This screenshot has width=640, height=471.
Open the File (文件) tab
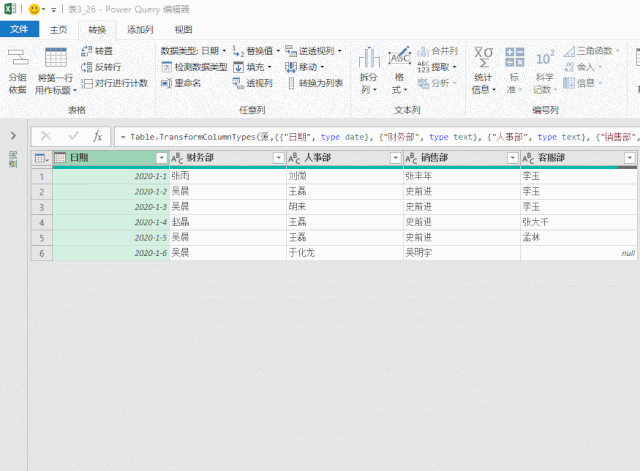[19, 29]
